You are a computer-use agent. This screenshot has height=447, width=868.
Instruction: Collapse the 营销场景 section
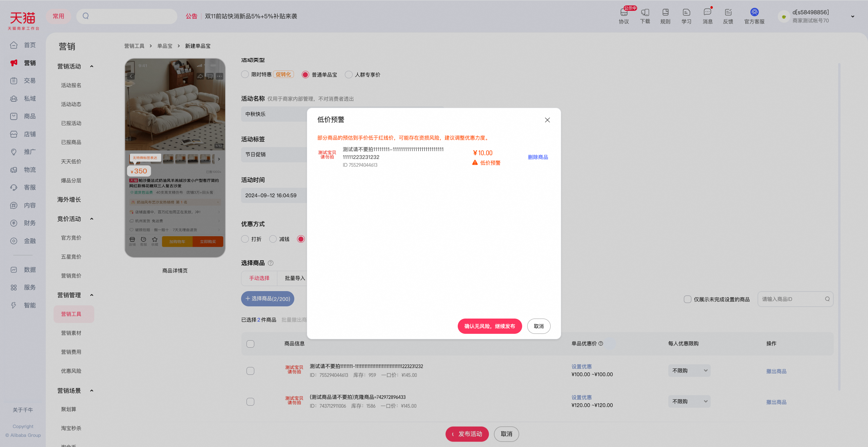click(92, 391)
